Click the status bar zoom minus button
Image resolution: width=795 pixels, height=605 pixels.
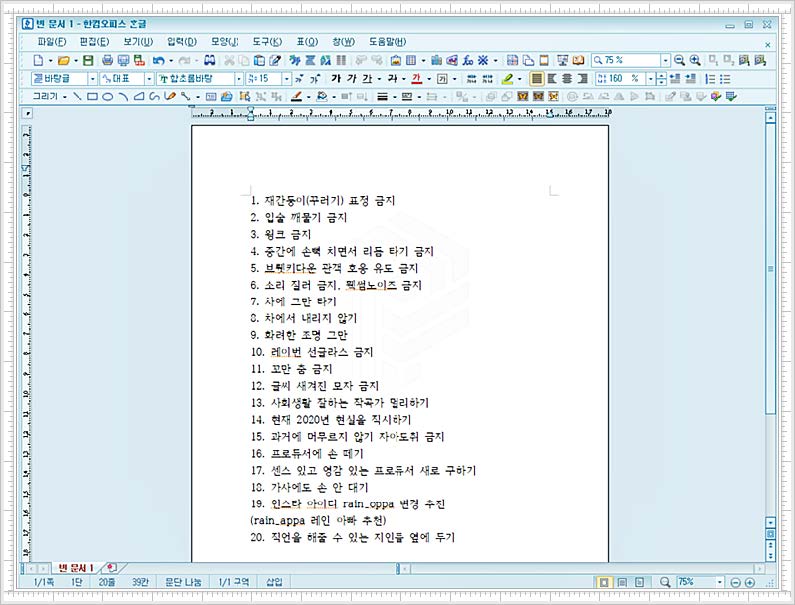pos(735,583)
